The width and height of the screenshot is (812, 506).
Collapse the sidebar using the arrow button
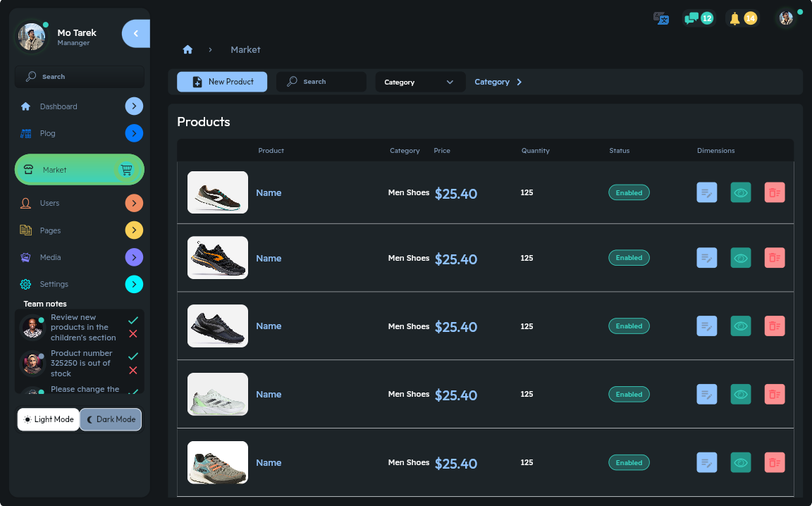[135, 33]
